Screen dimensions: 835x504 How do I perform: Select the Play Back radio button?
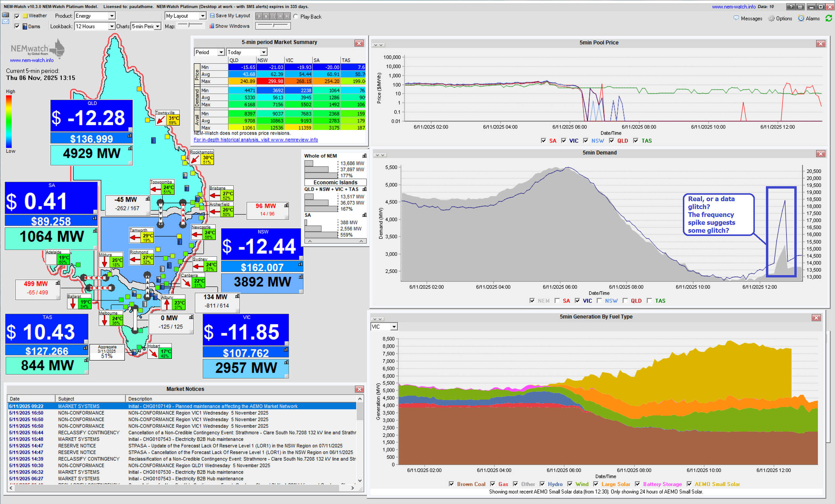[296, 17]
